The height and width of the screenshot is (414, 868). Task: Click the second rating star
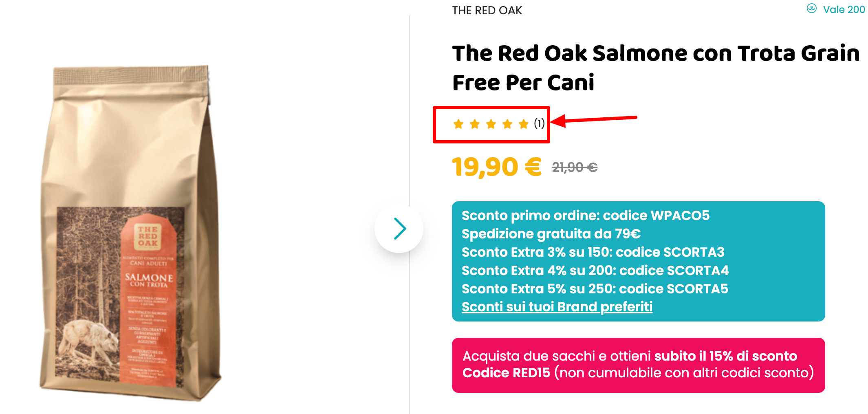click(x=475, y=124)
